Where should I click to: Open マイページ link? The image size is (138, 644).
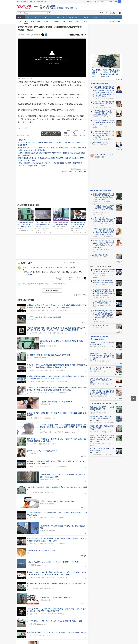click(x=103, y=13)
